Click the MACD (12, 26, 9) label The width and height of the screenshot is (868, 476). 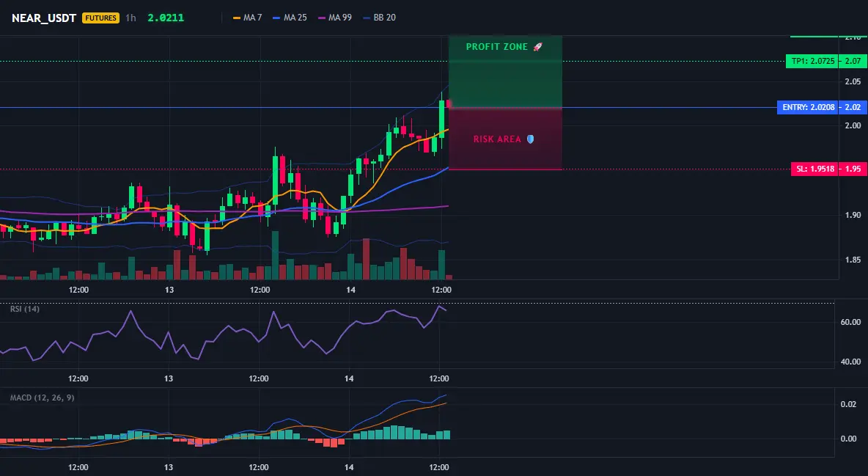pos(42,398)
